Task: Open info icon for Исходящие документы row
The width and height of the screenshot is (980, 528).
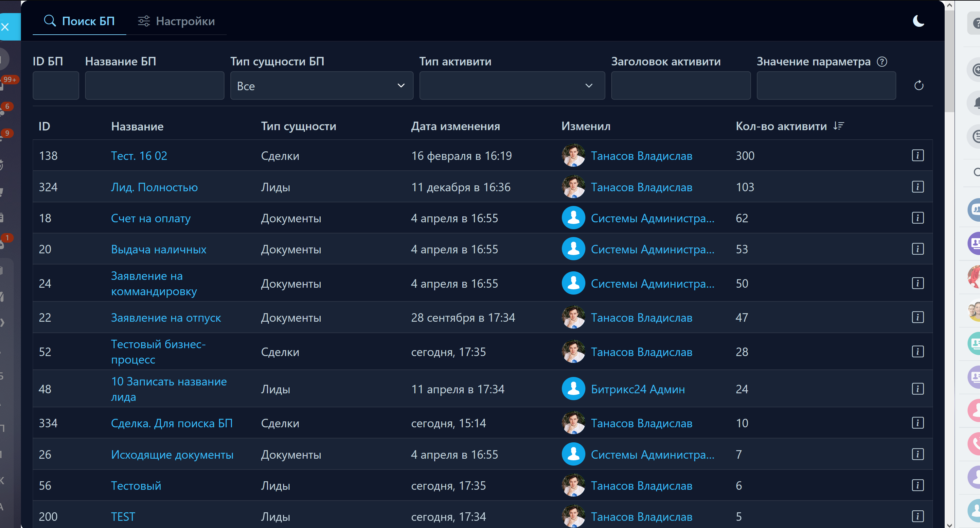Action: pyautogui.click(x=917, y=454)
